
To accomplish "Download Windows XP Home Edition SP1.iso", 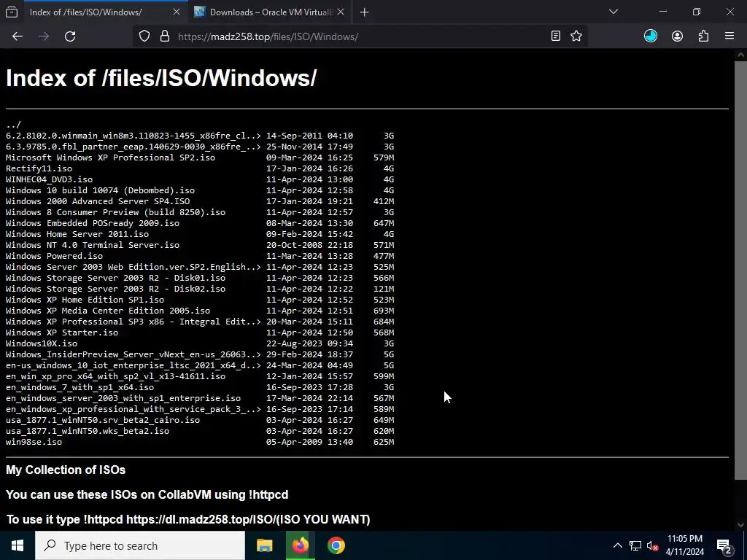I will coord(85,300).
